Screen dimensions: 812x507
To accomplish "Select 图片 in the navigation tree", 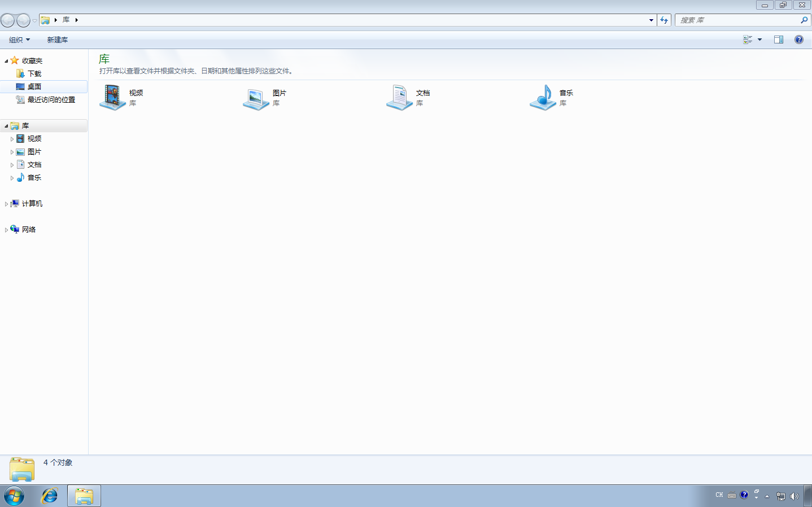I will [34, 151].
